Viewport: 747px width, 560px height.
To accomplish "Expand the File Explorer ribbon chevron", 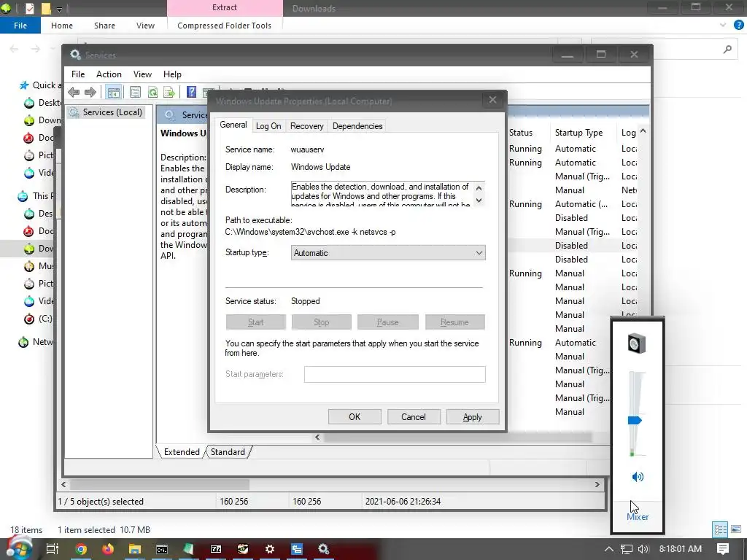I will (723, 26).
